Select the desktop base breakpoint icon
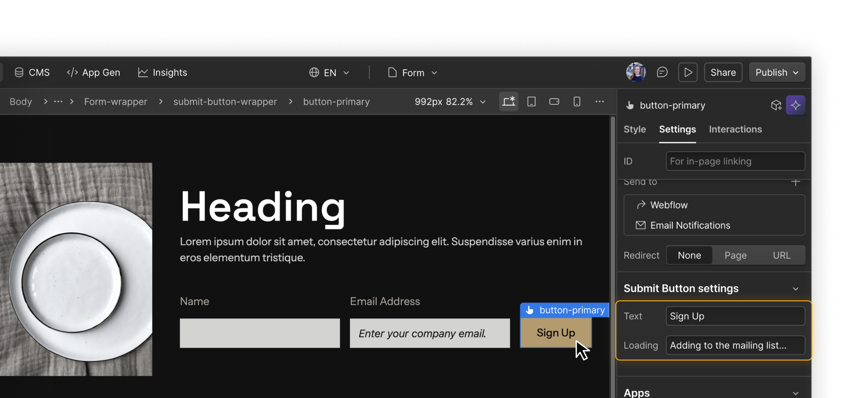This screenshot has width=868, height=398. point(509,101)
